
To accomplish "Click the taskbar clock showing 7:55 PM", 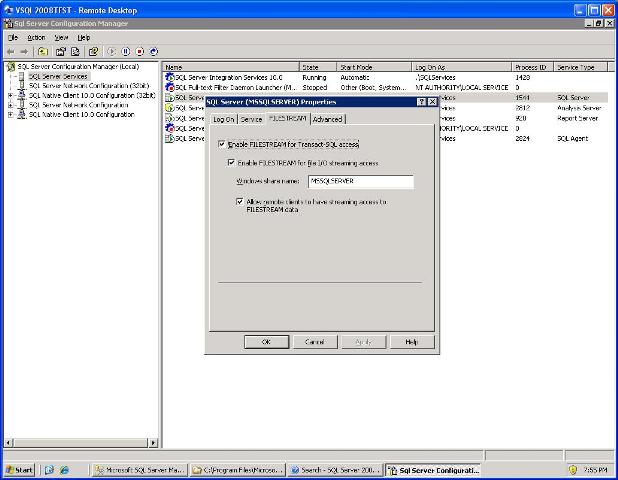I will click(x=595, y=470).
